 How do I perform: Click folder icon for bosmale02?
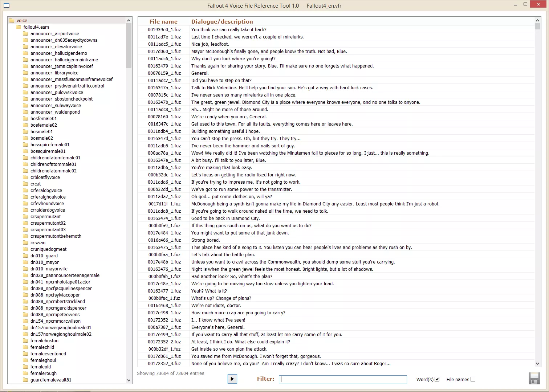coord(25,138)
